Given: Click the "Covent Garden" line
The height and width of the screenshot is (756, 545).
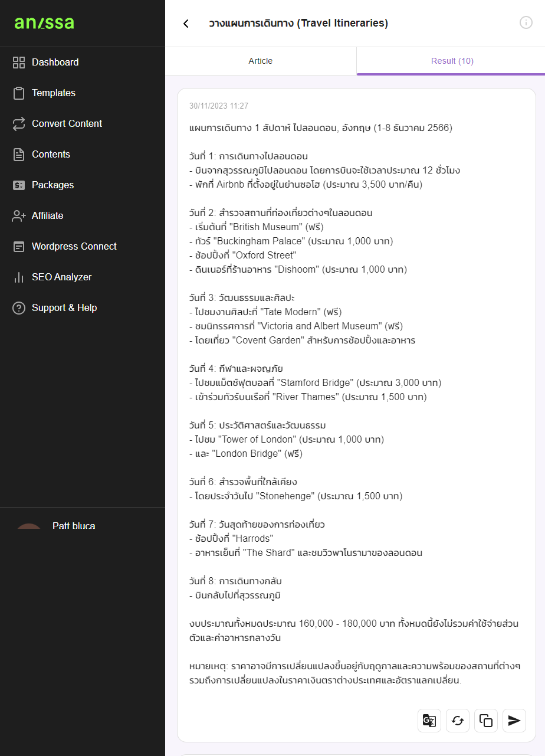Looking at the screenshot, I should point(303,341).
